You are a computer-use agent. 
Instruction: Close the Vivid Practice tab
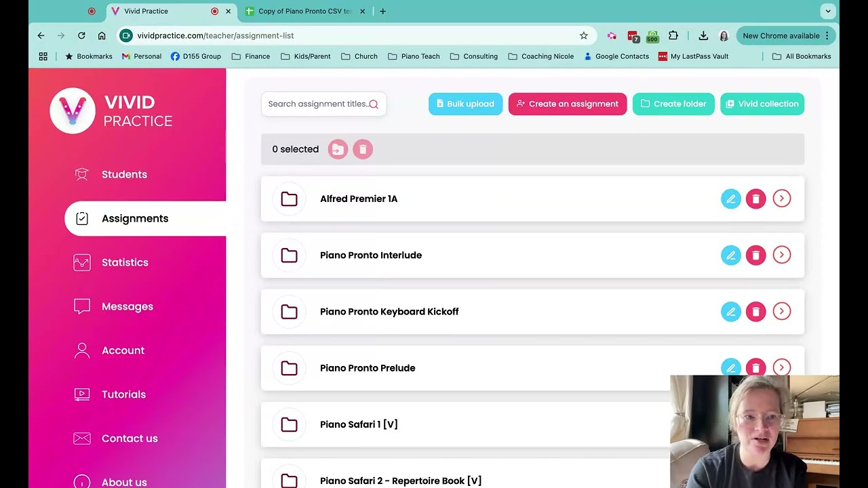tap(229, 11)
